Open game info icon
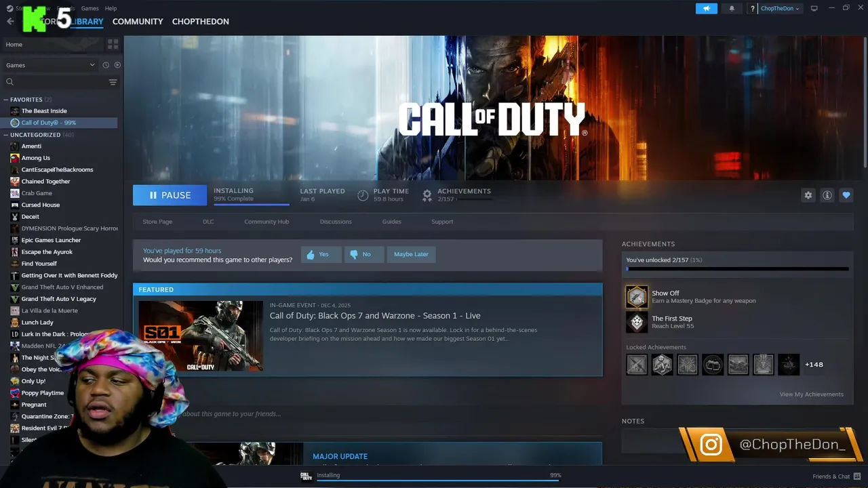868x488 pixels. pos(827,195)
